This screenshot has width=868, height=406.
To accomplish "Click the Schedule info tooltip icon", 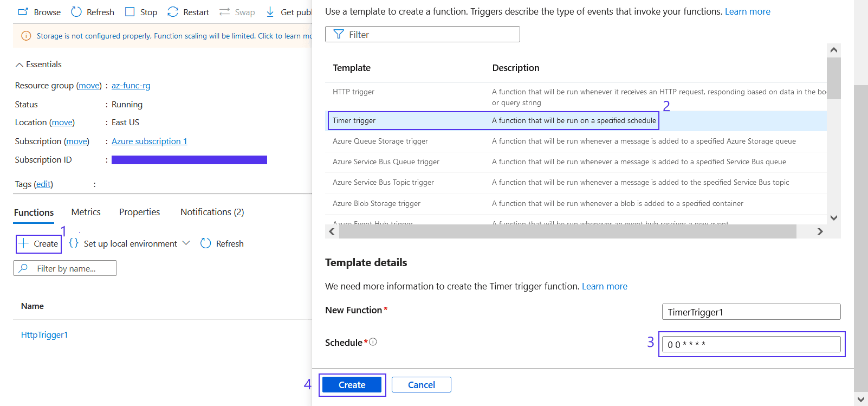I will point(373,342).
